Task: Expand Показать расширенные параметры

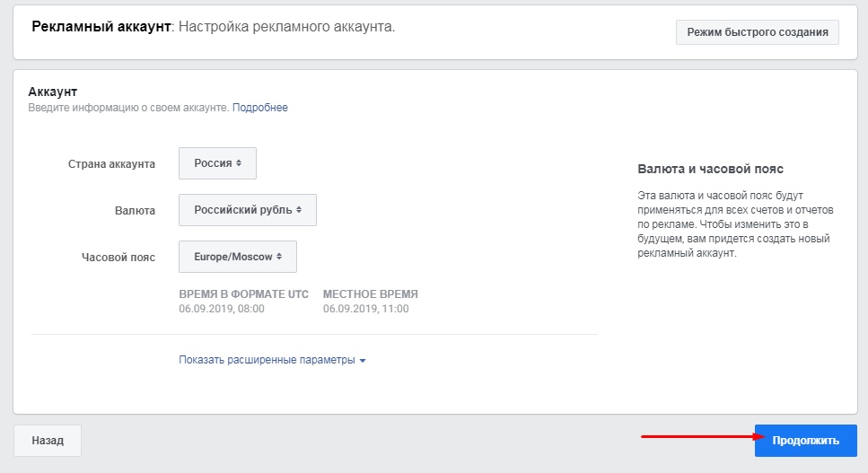Action: [267, 360]
